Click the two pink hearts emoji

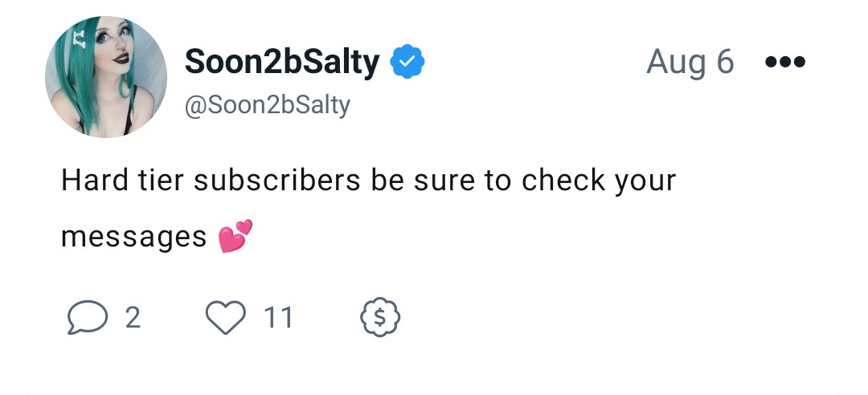tap(235, 236)
